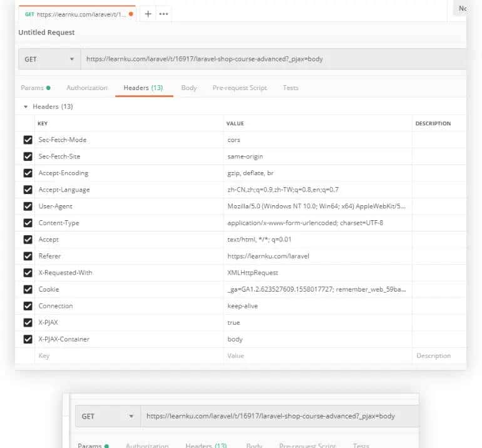Screen dimensions: 482x448
Task: Click the orange unsaved dot on request tab
Action: click(x=131, y=14)
